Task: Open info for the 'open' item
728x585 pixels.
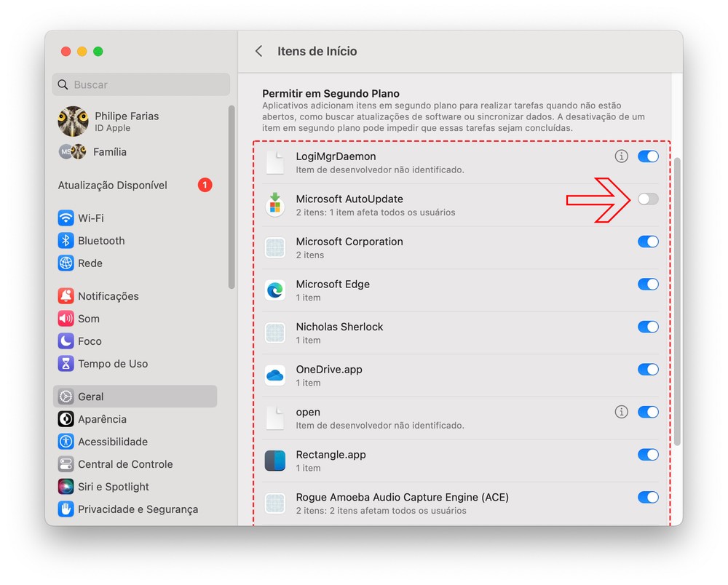Action: (621, 412)
